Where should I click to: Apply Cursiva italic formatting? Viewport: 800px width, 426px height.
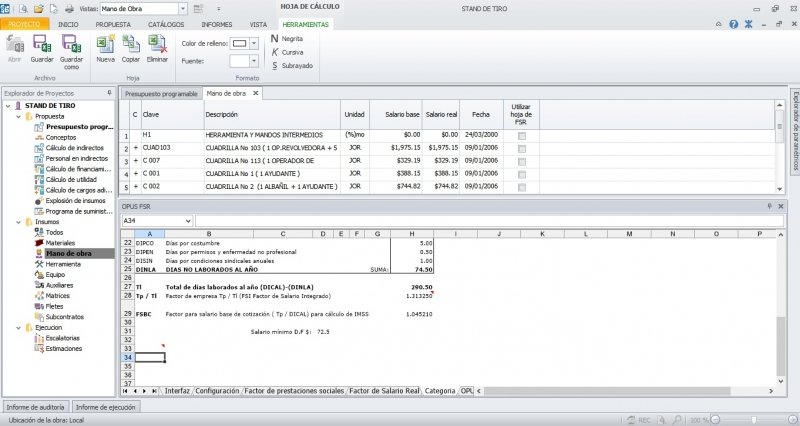click(291, 52)
